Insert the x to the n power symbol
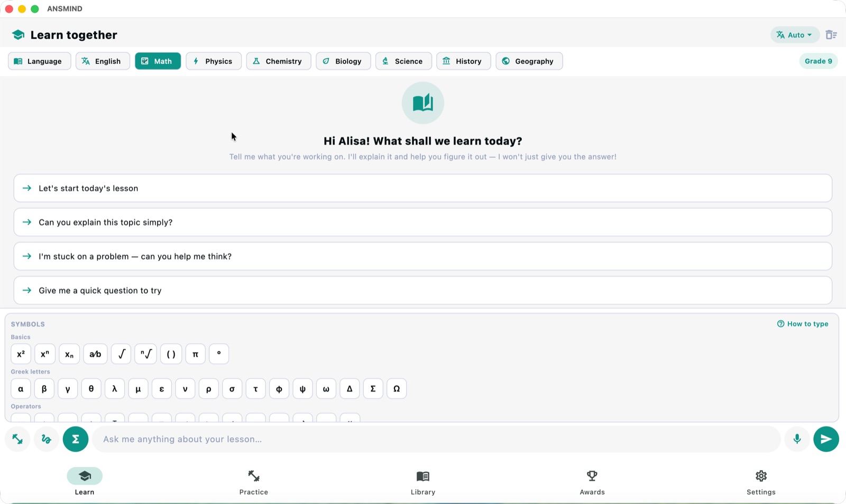Screen dimensions: 846x504 [45, 354]
